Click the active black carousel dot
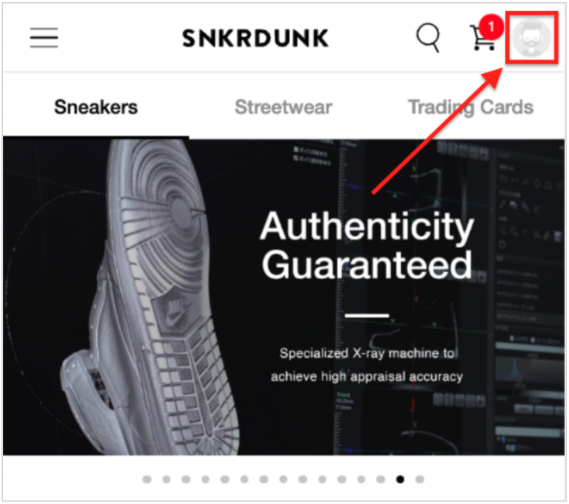 point(400,479)
